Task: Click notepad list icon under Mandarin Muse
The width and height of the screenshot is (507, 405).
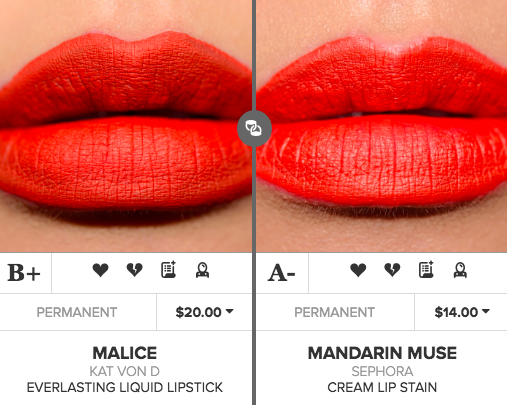Action: tap(426, 270)
